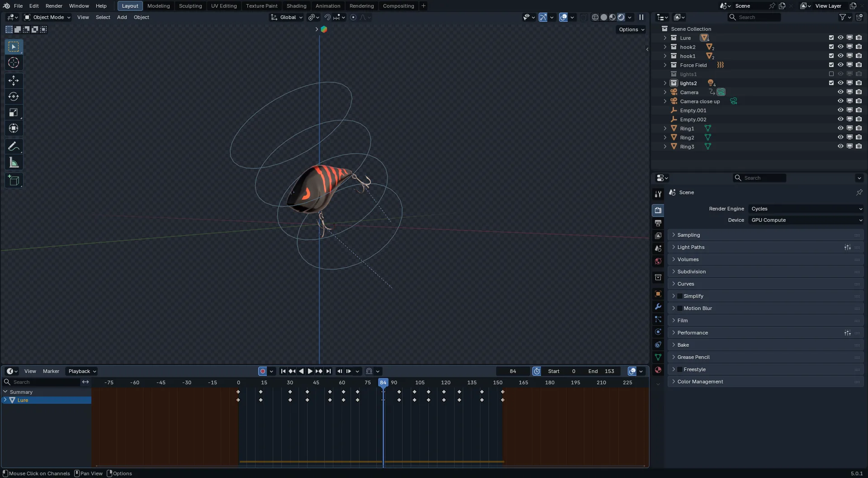Open the Device dropdown
This screenshot has width=868, height=478.
click(806, 220)
